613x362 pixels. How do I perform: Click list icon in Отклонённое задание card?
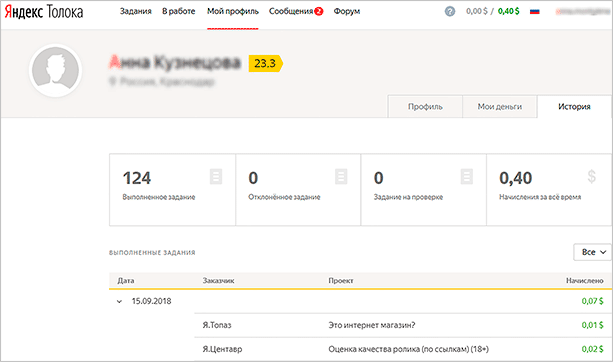pyautogui.click(x=341, y=176)
